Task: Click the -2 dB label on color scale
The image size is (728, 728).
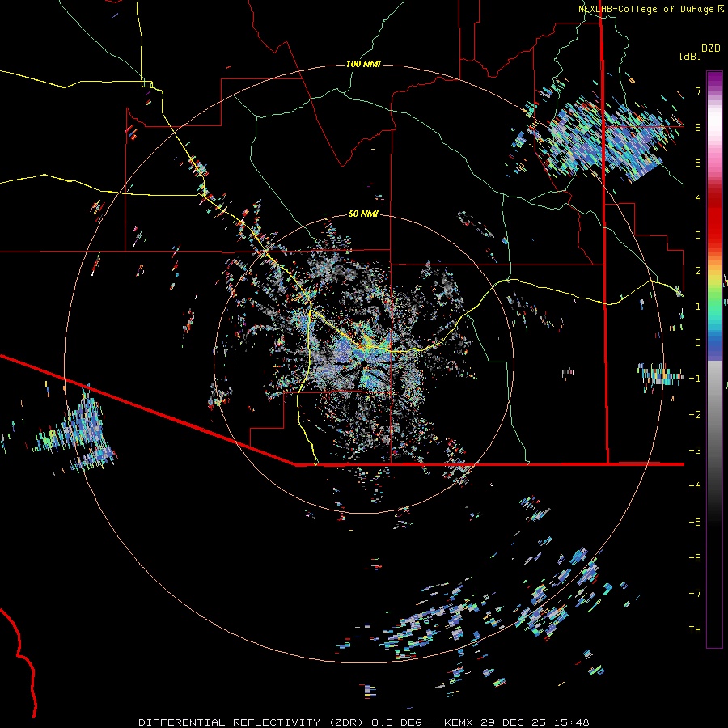Action: (695, 414)
